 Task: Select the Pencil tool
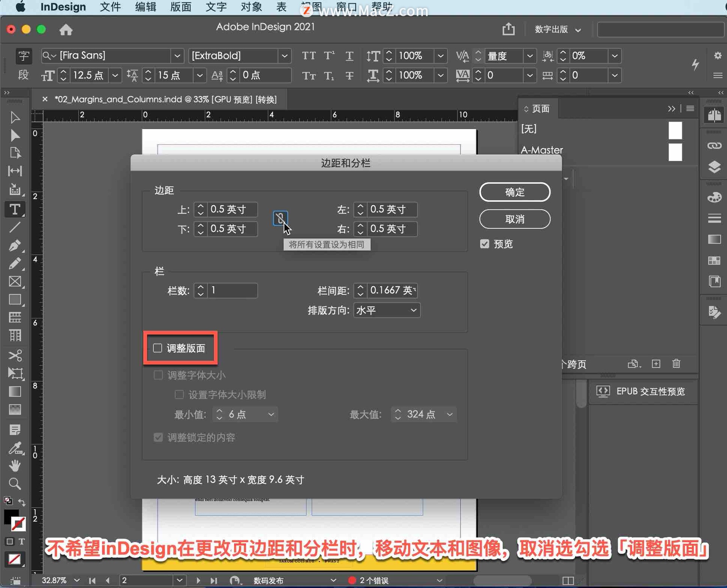click(15, 263)
